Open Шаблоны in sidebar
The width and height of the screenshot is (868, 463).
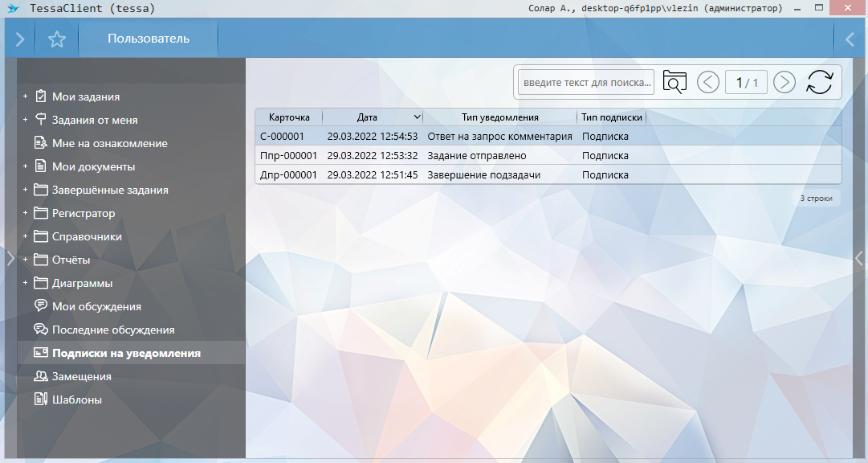[x=76, y=399]
